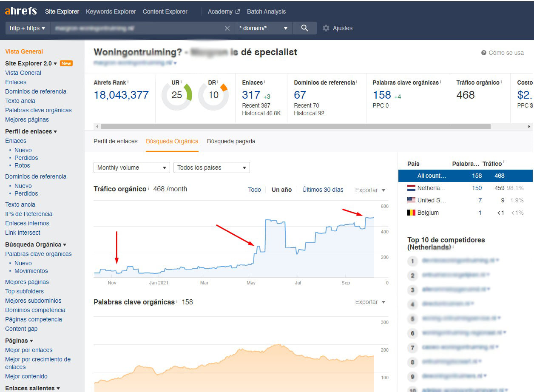Click info icon next to Tráfico orgánico chart title
This screenshot has height=392, width=534.
pos(148,188)
